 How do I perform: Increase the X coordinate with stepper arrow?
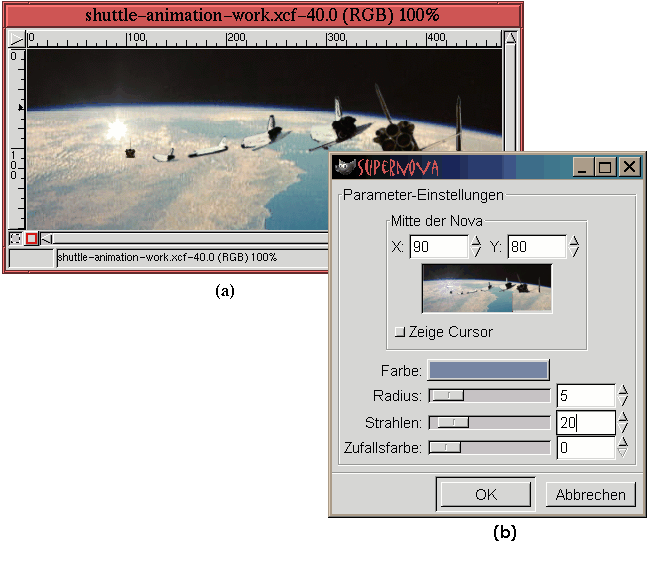[477, 240]
